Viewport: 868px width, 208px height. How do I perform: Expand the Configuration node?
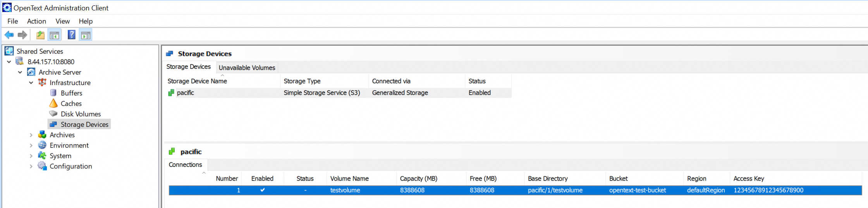[31, 166]
